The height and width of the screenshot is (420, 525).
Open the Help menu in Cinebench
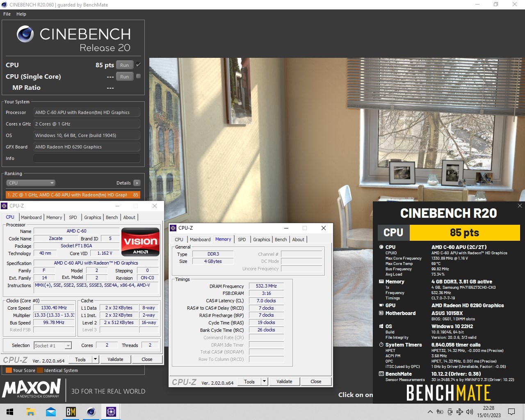pyautogui.click(x=21, y=14)
